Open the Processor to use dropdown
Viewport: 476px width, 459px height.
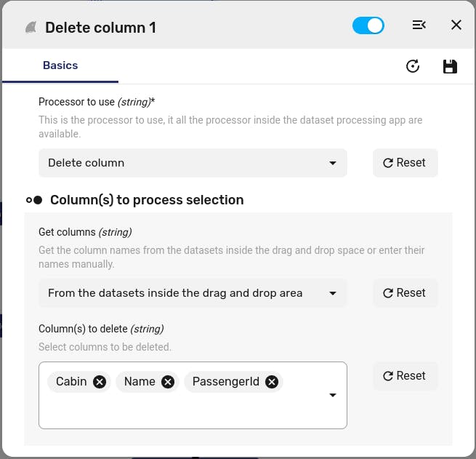193,163
